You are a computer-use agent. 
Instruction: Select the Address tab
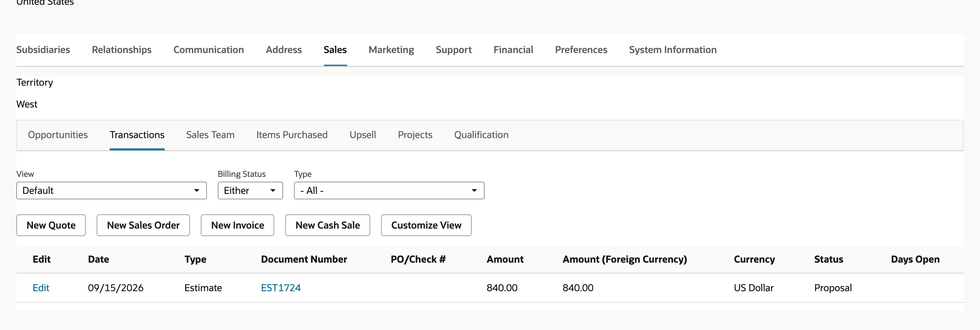pyautogui.click(x=283, y=50)
